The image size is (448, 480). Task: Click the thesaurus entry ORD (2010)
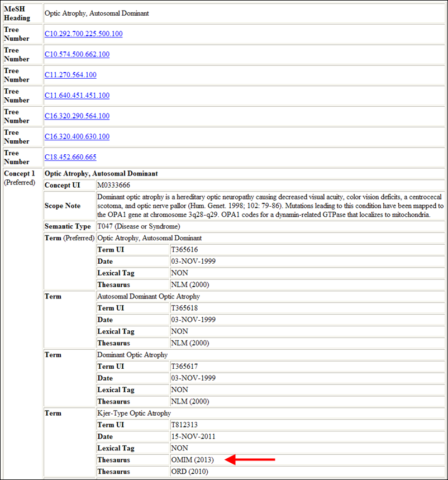(x=190, y=472)
